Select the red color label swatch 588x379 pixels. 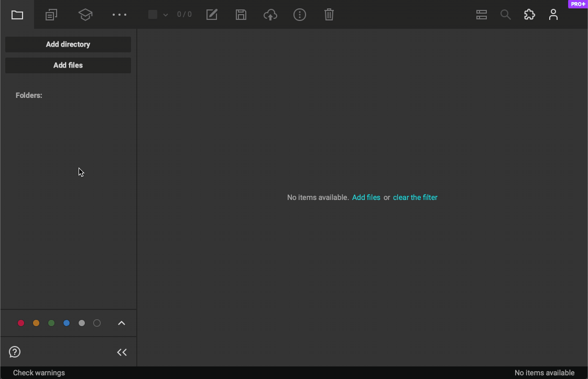(x=21, y=323)
